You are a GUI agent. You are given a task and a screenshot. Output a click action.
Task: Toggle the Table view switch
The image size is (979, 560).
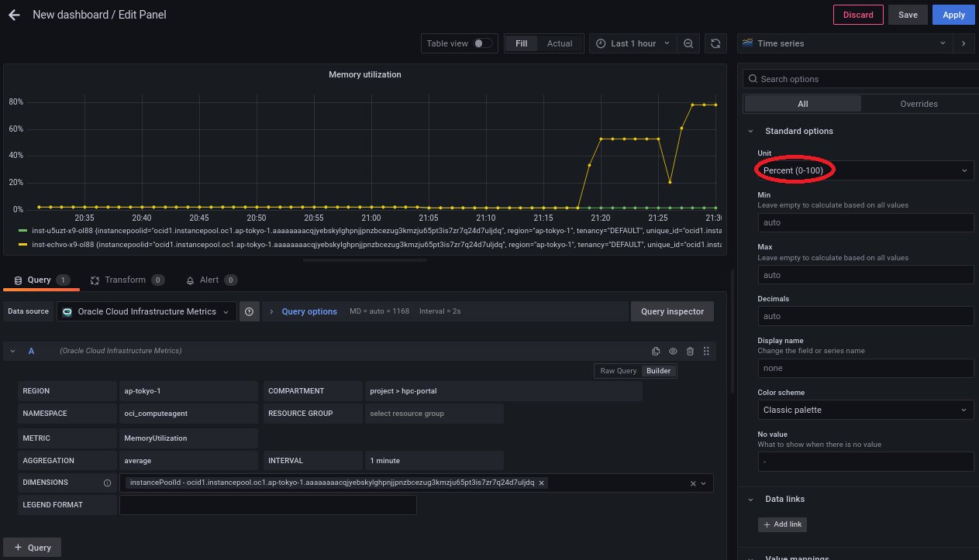(x=483, y=43)
